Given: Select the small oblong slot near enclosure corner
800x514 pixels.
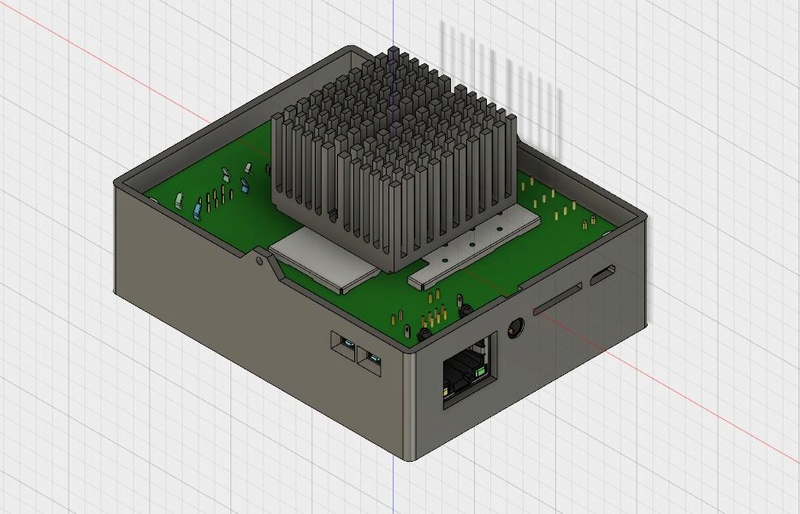Looking at the screenshot, I should point(603,275).
